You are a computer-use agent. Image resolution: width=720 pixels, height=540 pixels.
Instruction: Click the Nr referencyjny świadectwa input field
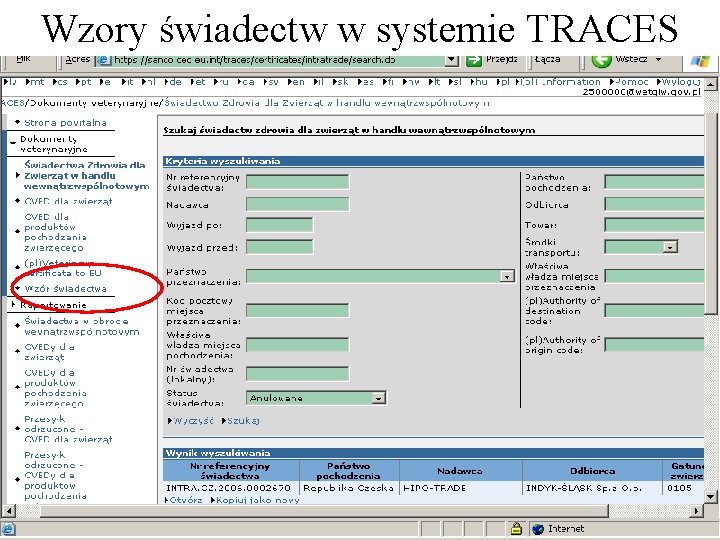298,182
